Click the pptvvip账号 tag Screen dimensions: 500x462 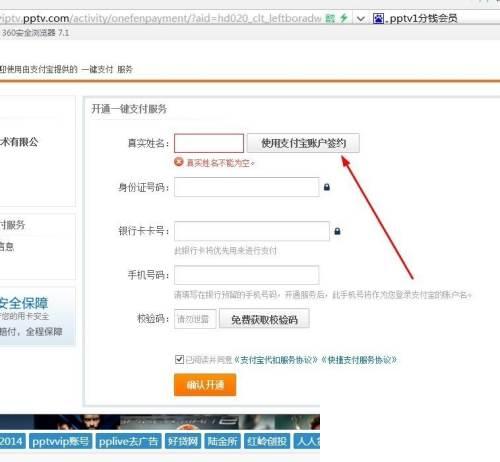60,441
